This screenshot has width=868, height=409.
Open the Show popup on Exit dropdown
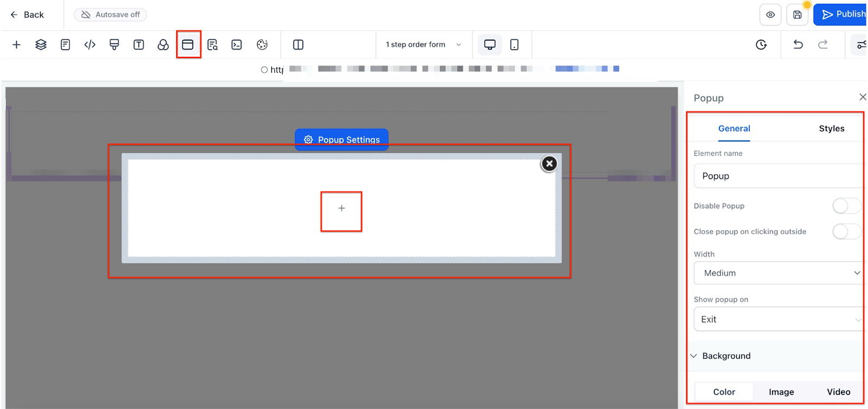pyautogui.click(x=778, y=319)
